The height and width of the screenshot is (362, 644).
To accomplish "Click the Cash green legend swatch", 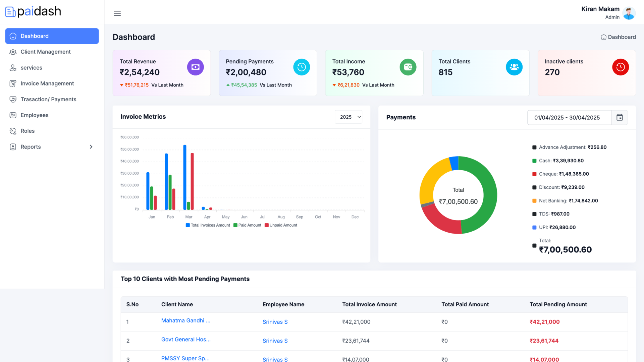I will coord(534,161).
